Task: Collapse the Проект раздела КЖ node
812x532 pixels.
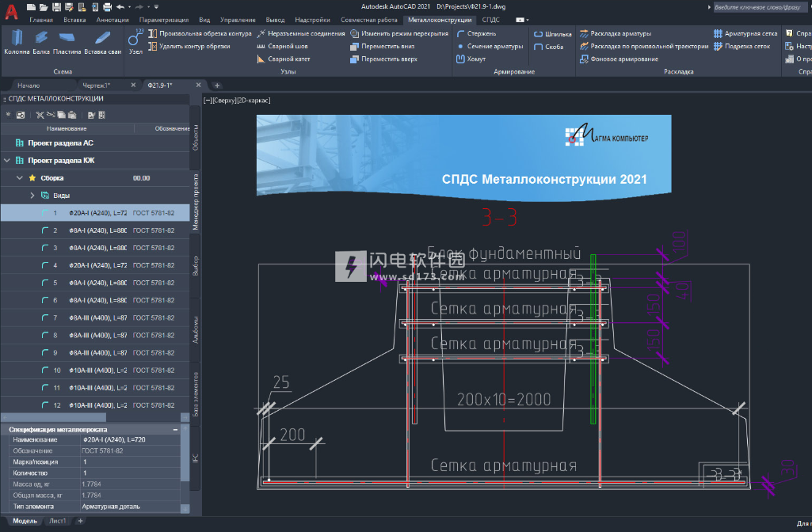Action: 7,161
